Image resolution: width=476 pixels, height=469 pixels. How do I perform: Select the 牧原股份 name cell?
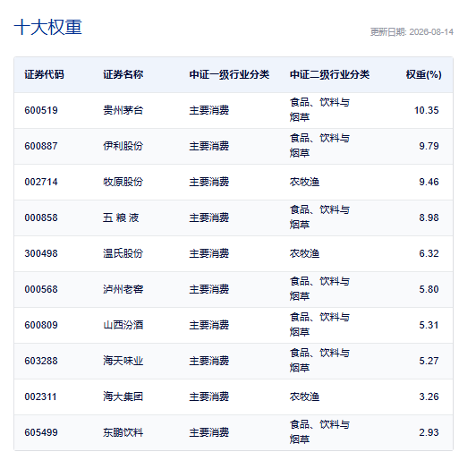point(123,182)
